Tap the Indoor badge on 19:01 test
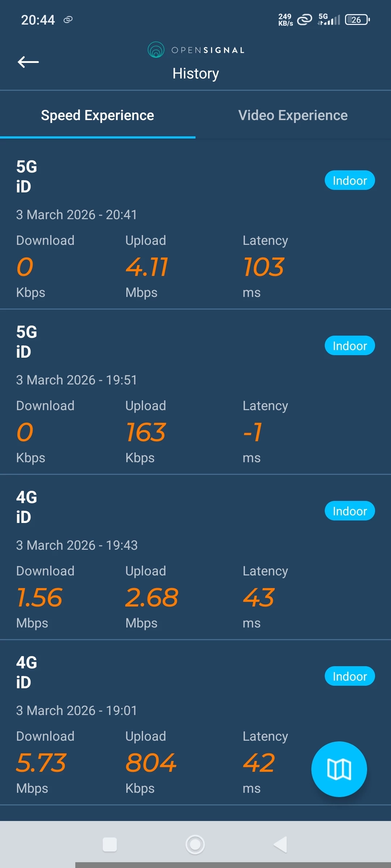This screenshot has width=391, height=868. tap(349, 676)
